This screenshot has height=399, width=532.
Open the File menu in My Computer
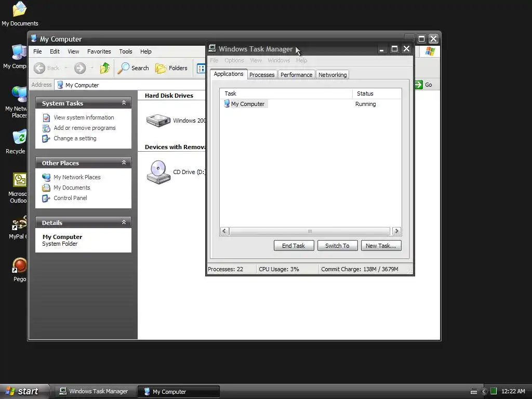click(37, 51)
